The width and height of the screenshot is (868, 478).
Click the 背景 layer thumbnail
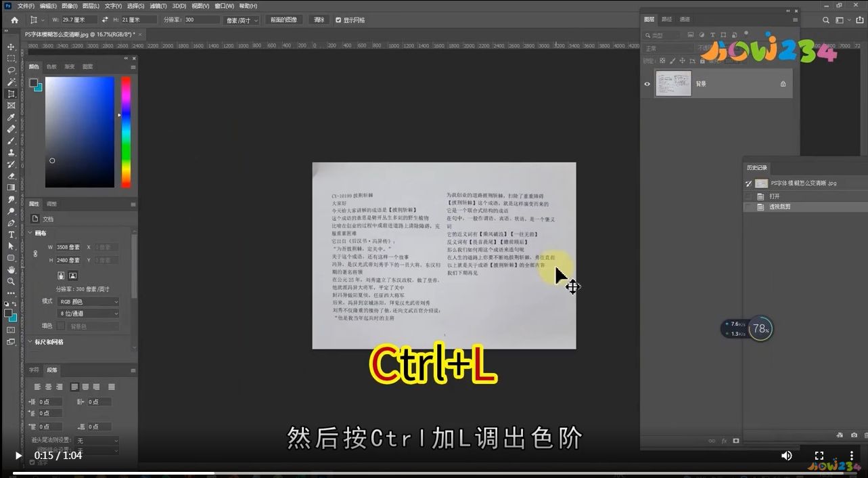click(674, 84)
